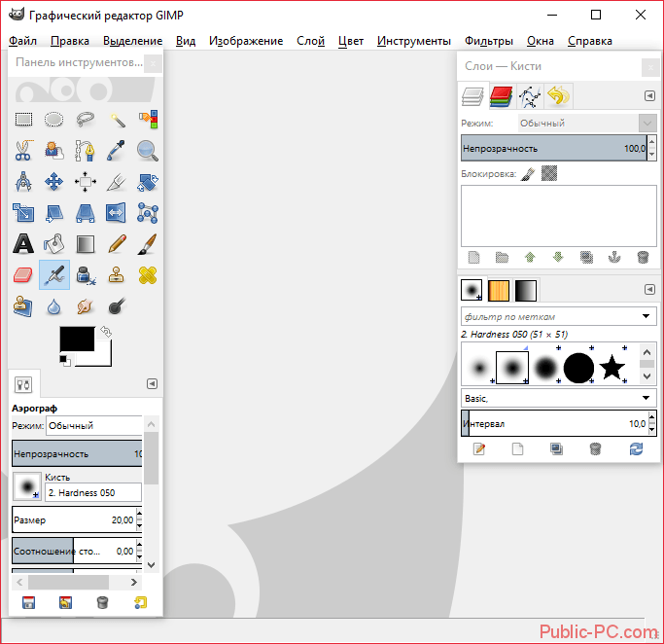Select the Airbrush tool

pyautogui.click(x=54, y=275)
